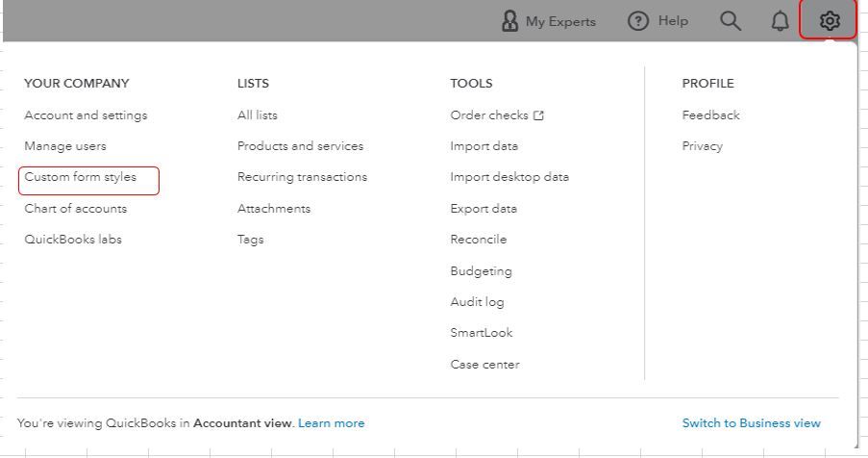Open Recurring transactions
Image resolution: width=868 pixels, height=458 pixels.
[x=302, y=177]
